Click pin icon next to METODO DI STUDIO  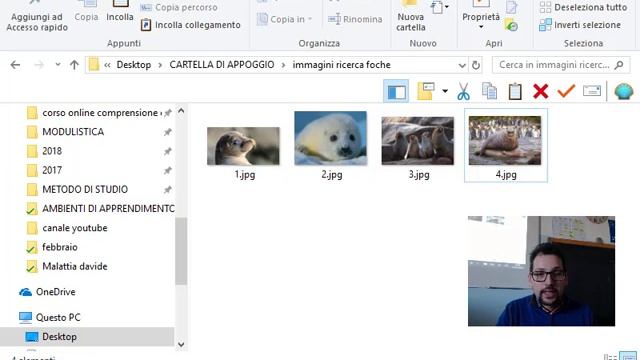167,190
